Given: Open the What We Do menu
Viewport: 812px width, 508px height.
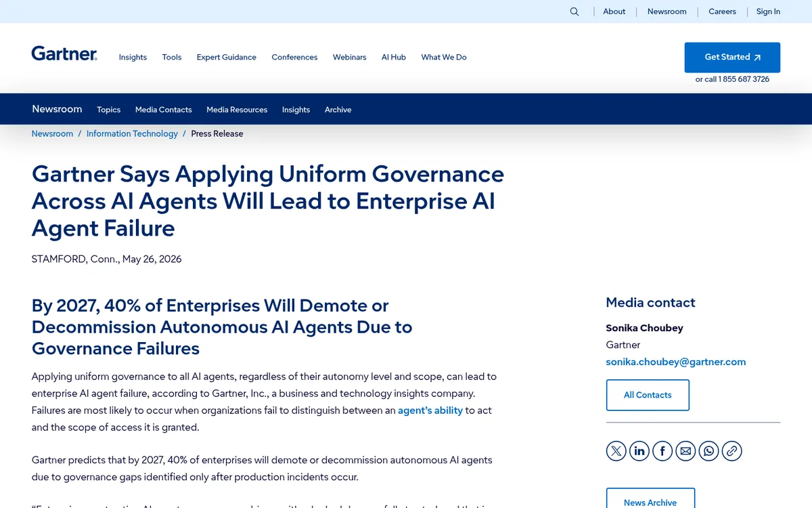Looking at the screenshot, I should 444,58.
